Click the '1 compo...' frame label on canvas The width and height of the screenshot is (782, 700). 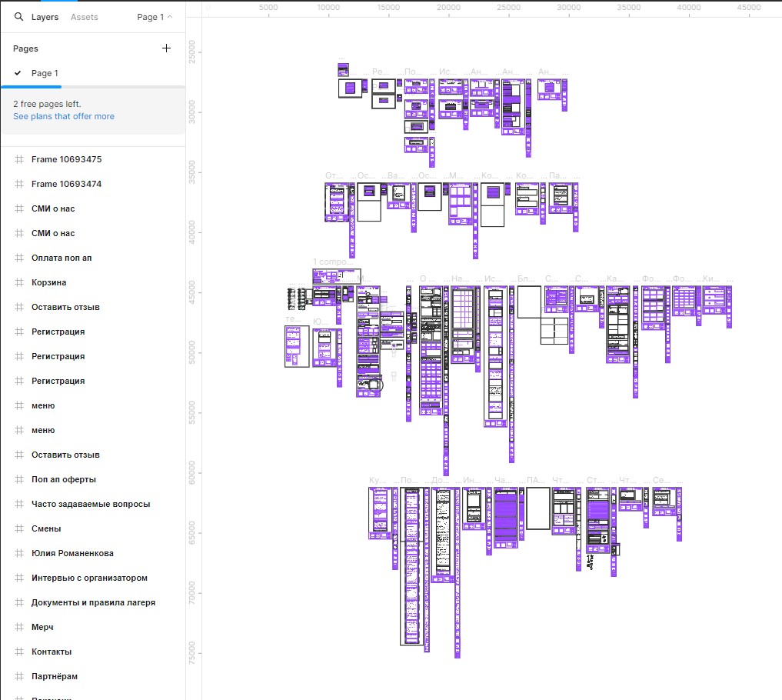(333, 262)
